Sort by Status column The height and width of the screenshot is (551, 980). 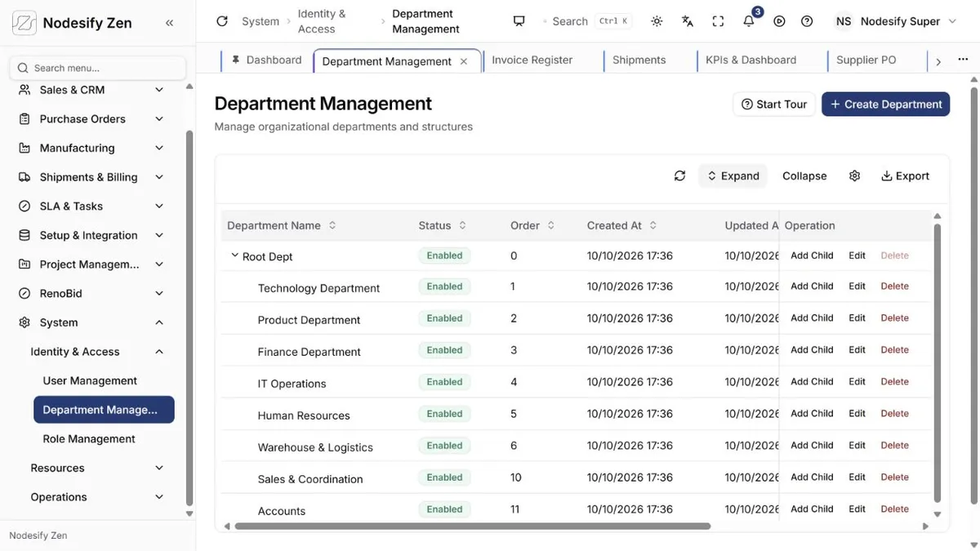pos(462,225)
